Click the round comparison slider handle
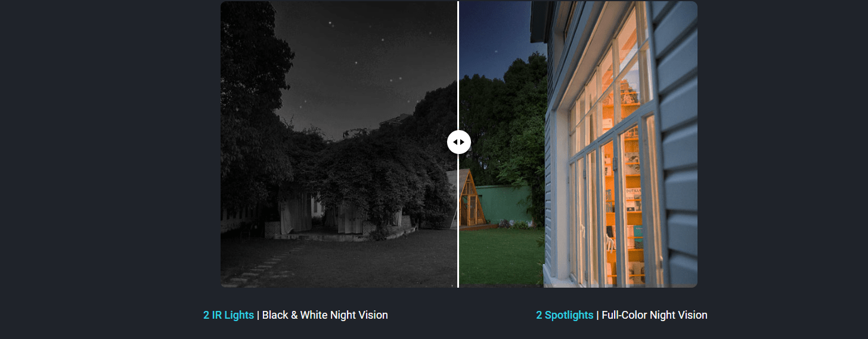The height and width of the screenshot is (339, 868). tap(459, 142)
